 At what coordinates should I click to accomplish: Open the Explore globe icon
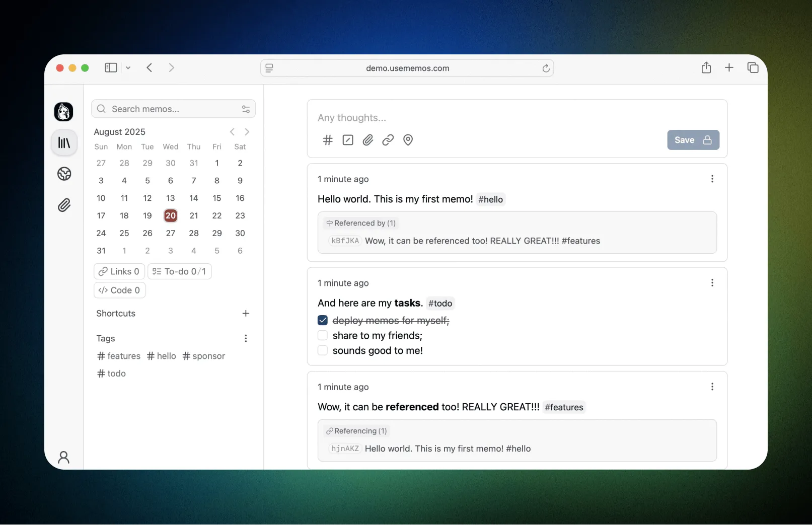[x=64, y=174]
